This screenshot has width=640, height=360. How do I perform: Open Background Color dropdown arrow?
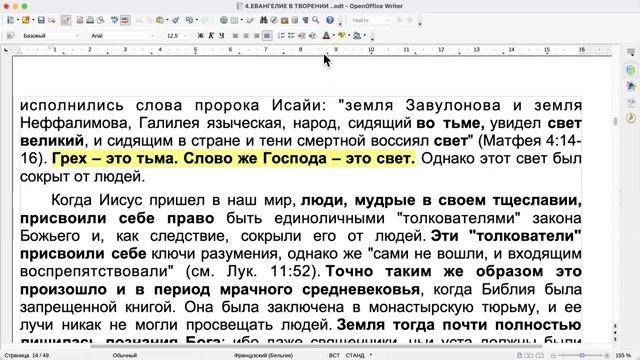point(365,36)
